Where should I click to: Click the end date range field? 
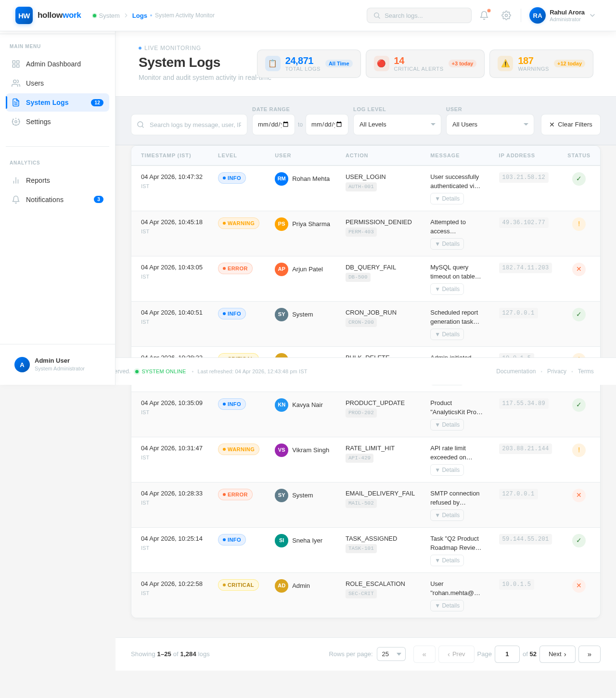327,125
